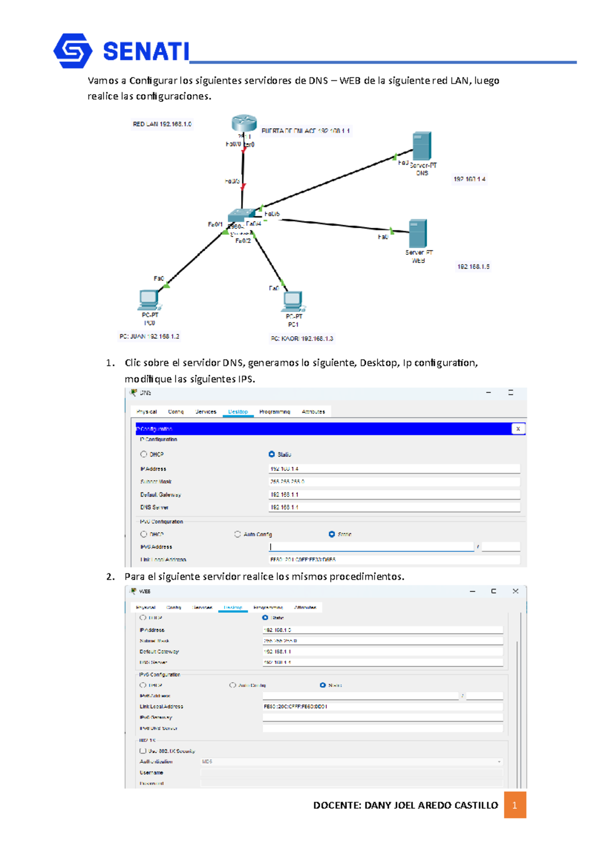Switch to Desktop tab in the WEB window
Image resolution: width=614 pixels, height=868 pixels.
(x=233, y=607)
